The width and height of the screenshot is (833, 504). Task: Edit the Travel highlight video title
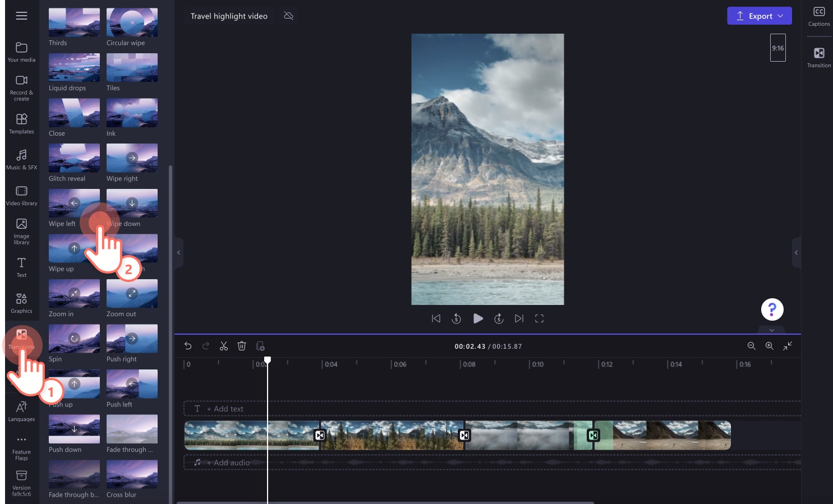[229, 16]
